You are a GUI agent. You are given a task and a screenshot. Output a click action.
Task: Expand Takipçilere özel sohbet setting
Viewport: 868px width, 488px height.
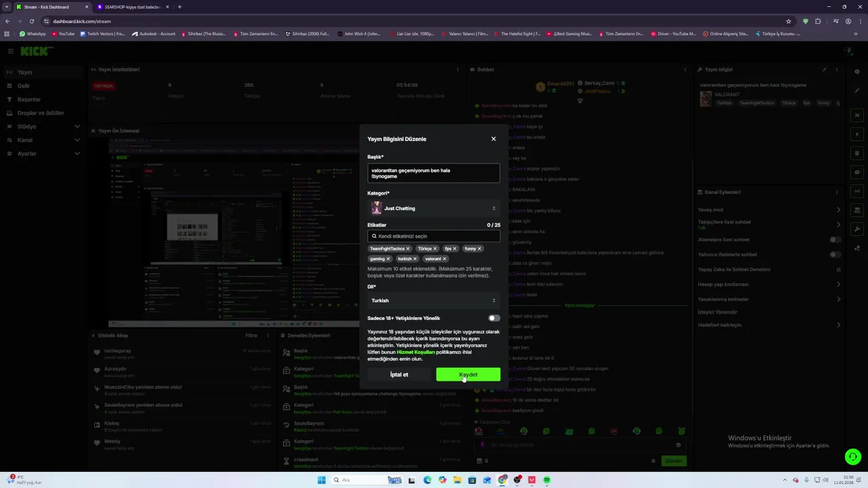click(x=769, y=224)
